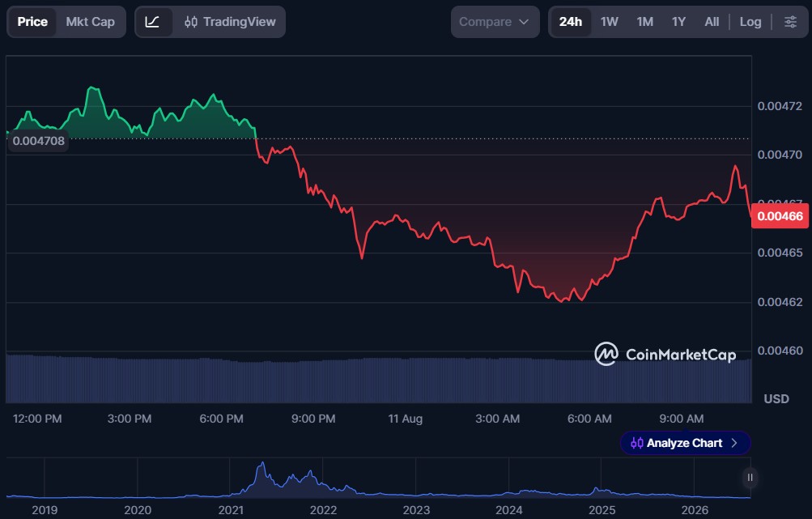Click 2019 on the history timeline
The width and height of the screenshot is (812, 519).
tap(45, 510)
